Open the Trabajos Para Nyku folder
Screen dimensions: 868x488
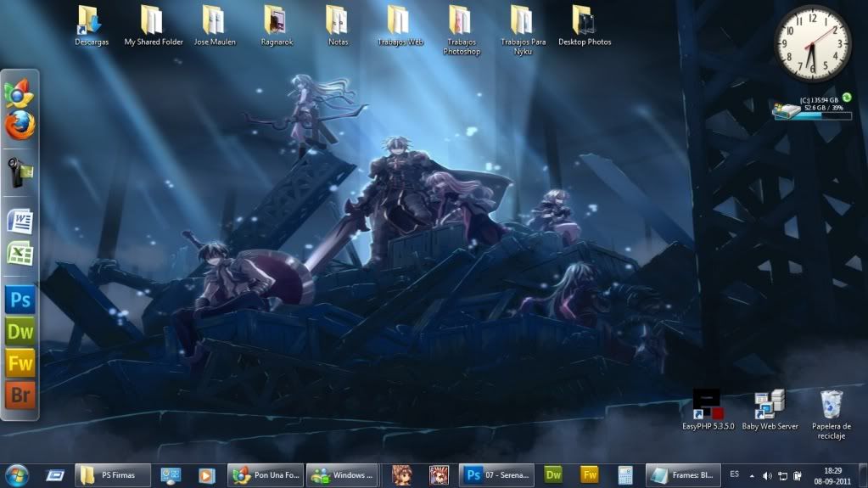523,30
